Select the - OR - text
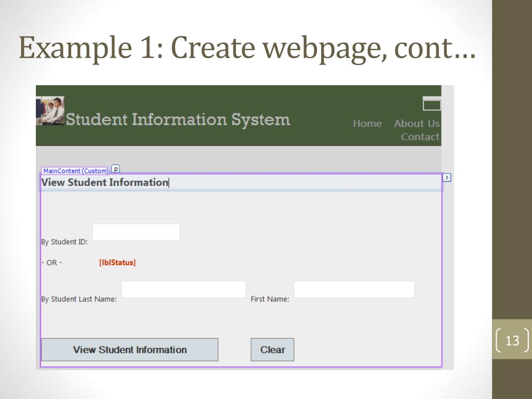The height and width of the screenshot is (399, 532). pos(51,262)
